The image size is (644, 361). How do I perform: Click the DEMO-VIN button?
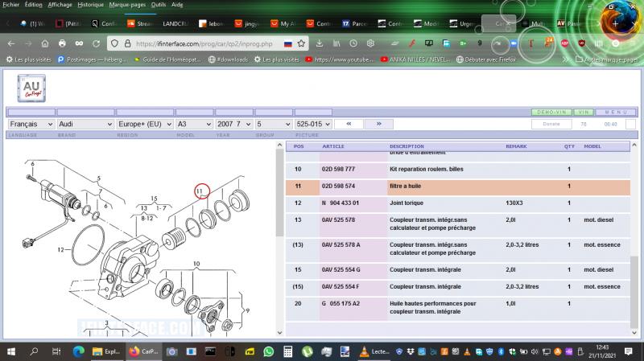tap(551, 112)
